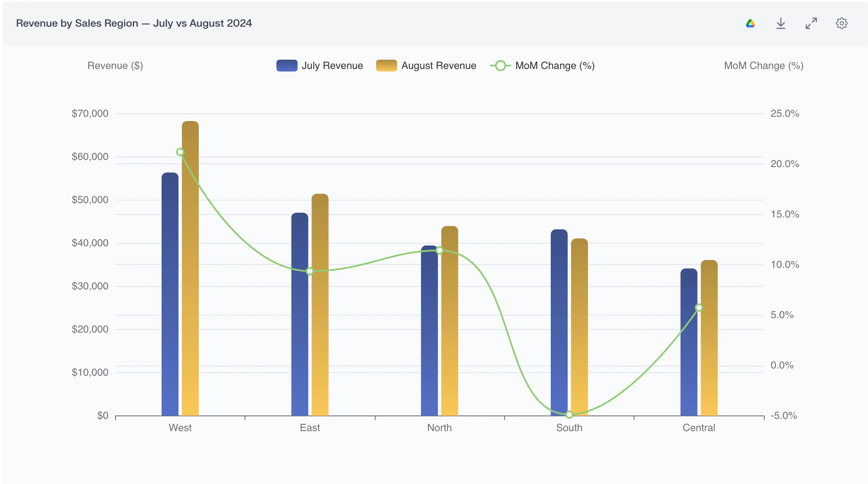Select East August revenue bar
Viewport: 868px width, 484px height.
coord(320,305)
